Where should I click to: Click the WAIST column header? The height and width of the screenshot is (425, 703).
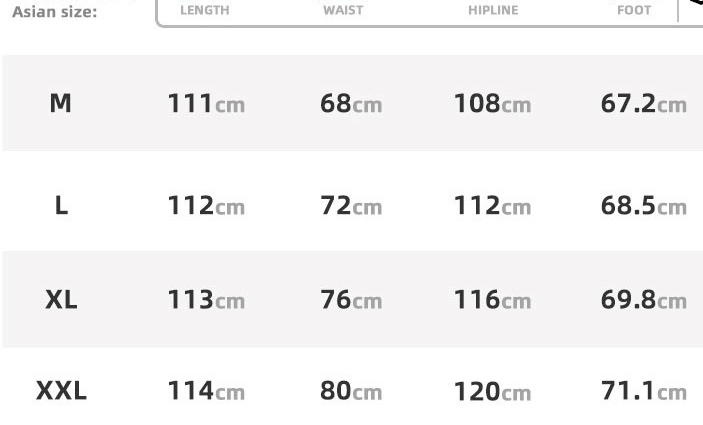343,10
